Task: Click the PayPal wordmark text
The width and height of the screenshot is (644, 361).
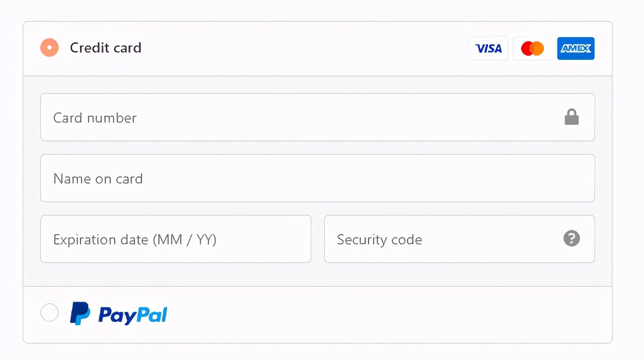Action: click(133, 315)
